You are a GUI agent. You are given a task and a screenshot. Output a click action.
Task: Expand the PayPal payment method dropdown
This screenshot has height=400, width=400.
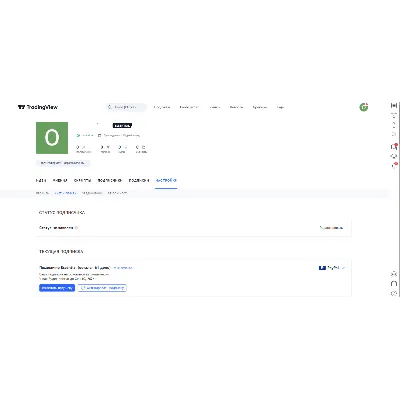(x=331, y=268)
